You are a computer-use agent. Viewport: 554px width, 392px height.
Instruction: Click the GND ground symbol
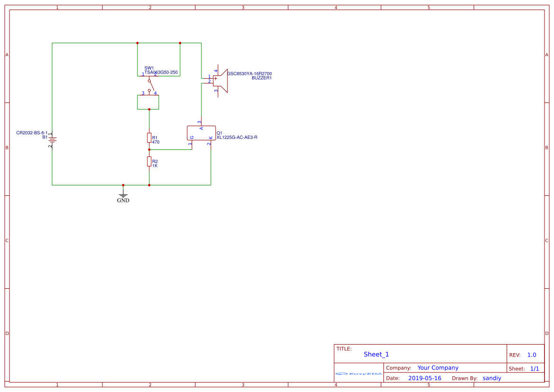click(x=123, y=194)
